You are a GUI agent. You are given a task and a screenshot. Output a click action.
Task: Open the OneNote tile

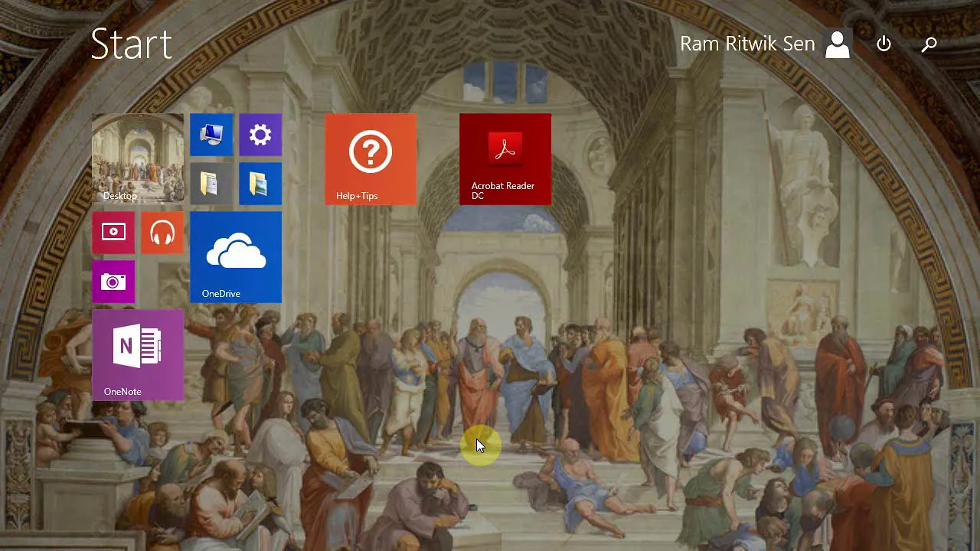138,355
